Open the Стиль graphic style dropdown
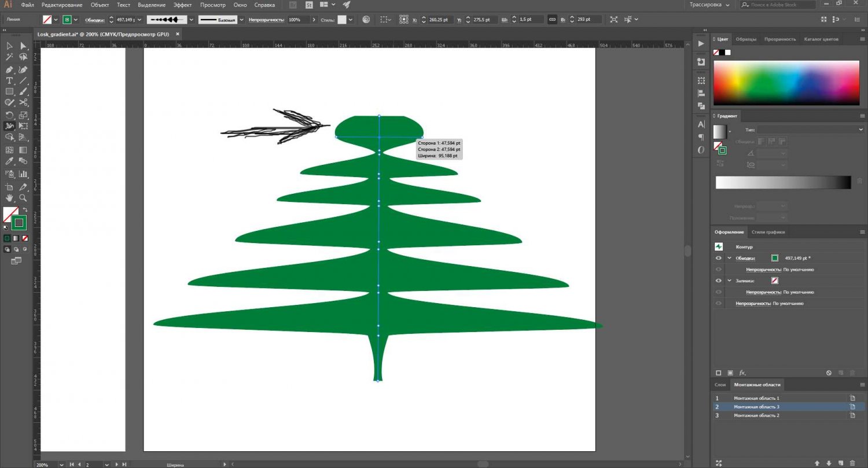Viewport: 868px width, 468px height. tap(351, 20)
